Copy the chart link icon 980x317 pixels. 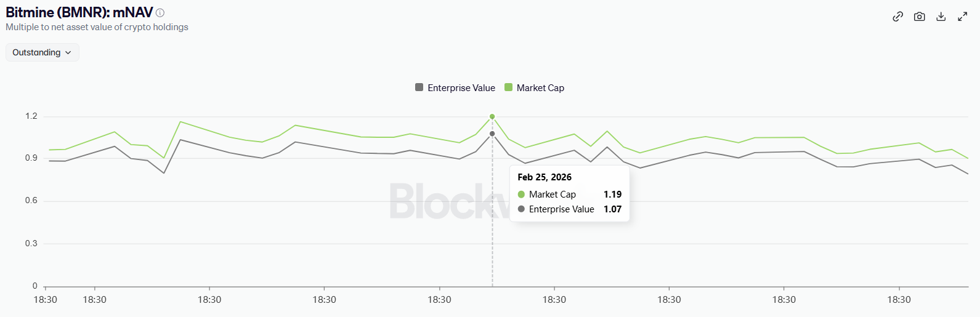[x=897, y=17]
